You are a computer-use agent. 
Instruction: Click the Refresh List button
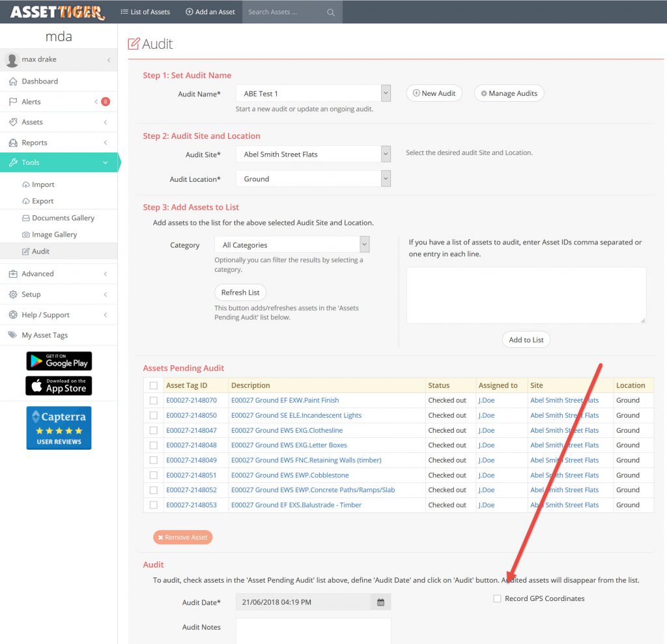(x=240, y=293)
